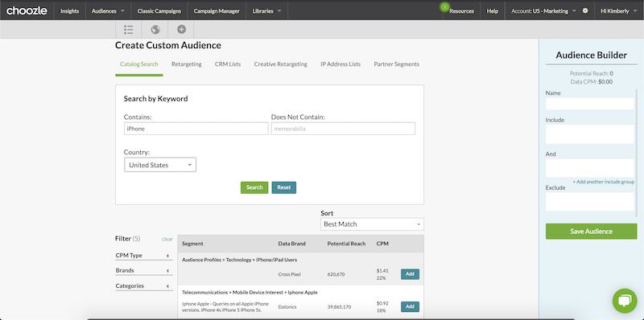Click the Audience Profiles Technology segment title

click(239, 260)
